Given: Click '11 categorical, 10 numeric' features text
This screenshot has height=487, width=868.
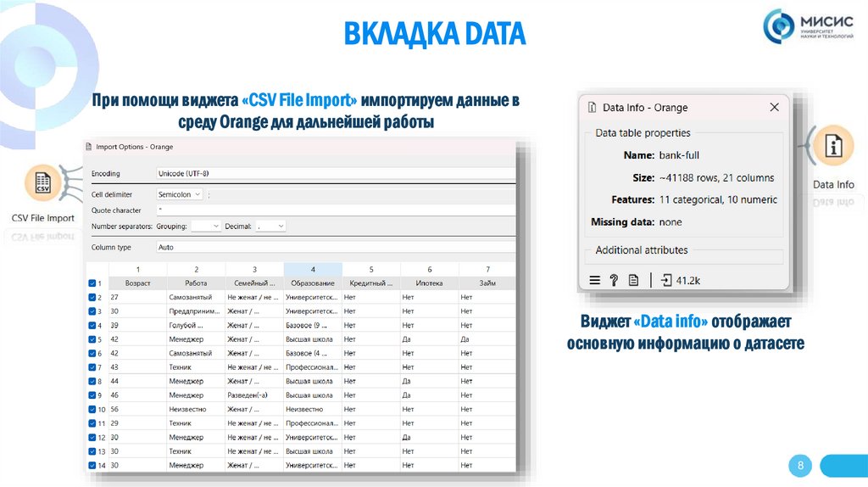Looking at the screenshot, I should click(x=718, y=199).
